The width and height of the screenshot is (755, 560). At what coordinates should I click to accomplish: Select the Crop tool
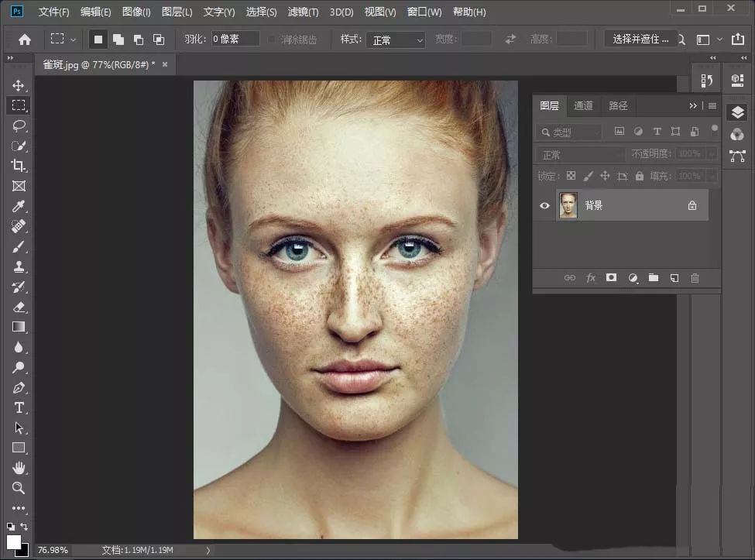tap(19, 166)
